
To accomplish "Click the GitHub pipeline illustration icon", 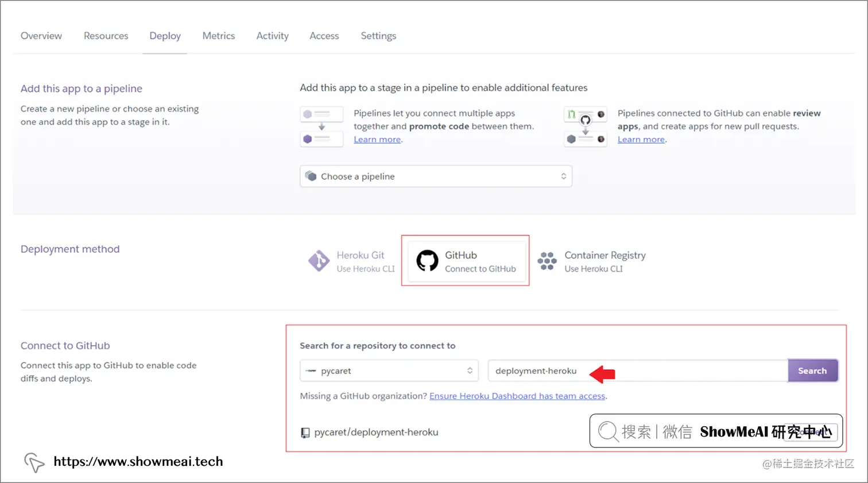I will point(586,127).
